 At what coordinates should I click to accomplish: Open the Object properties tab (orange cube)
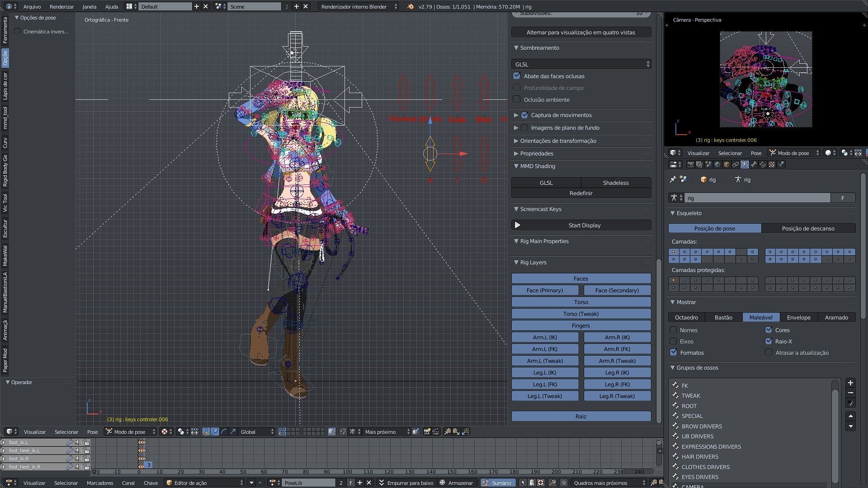(x=726, y=164)
